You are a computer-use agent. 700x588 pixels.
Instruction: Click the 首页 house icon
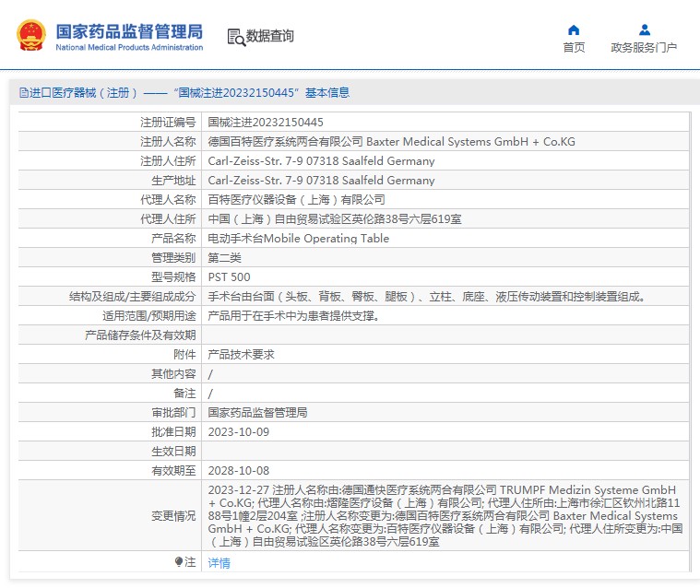tap(574, 29)
